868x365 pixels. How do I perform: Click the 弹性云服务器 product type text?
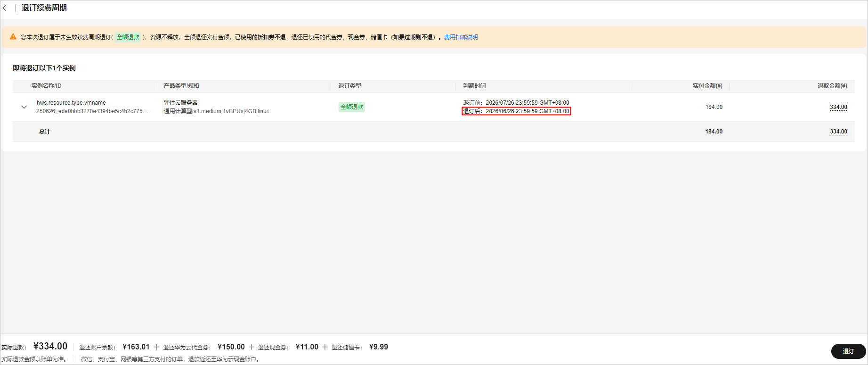pos(181,103)
